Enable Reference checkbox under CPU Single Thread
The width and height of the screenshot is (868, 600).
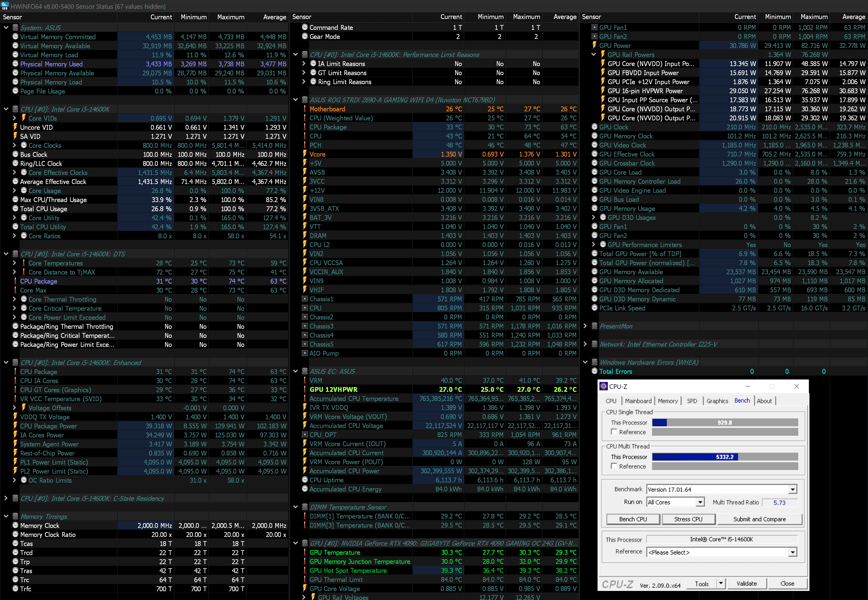(614, 432)
